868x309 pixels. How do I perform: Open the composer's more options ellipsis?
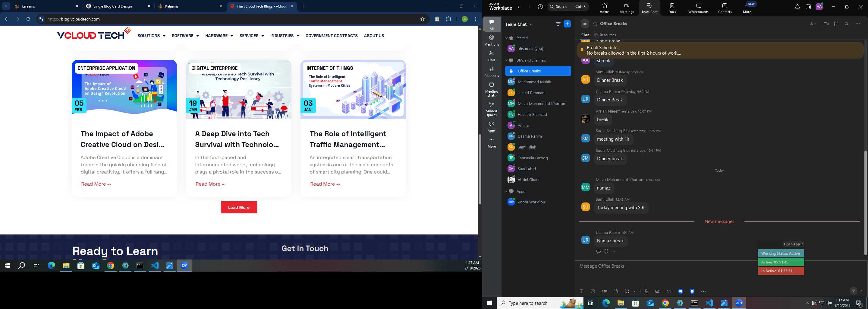point(703,291)
